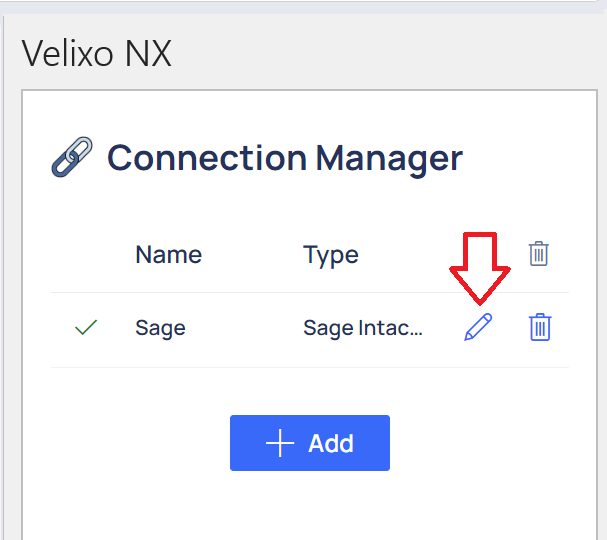Sort by the Type column header
Viewport: 607px width, 540px height.
[x=331, y=255]
